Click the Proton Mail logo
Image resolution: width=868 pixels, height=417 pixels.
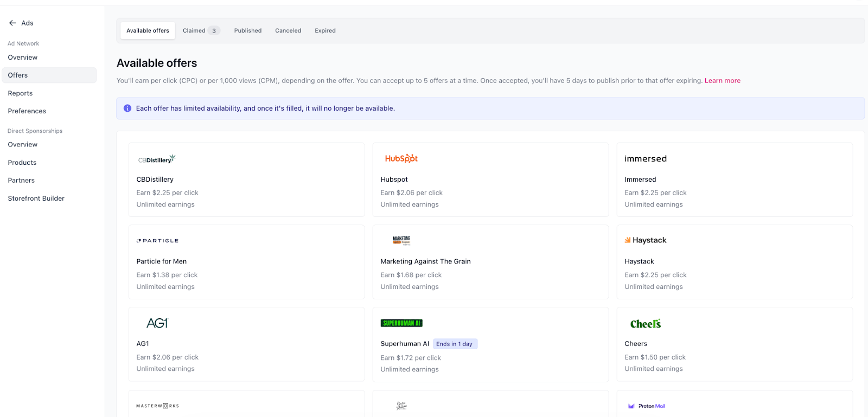tap(647, 406)
